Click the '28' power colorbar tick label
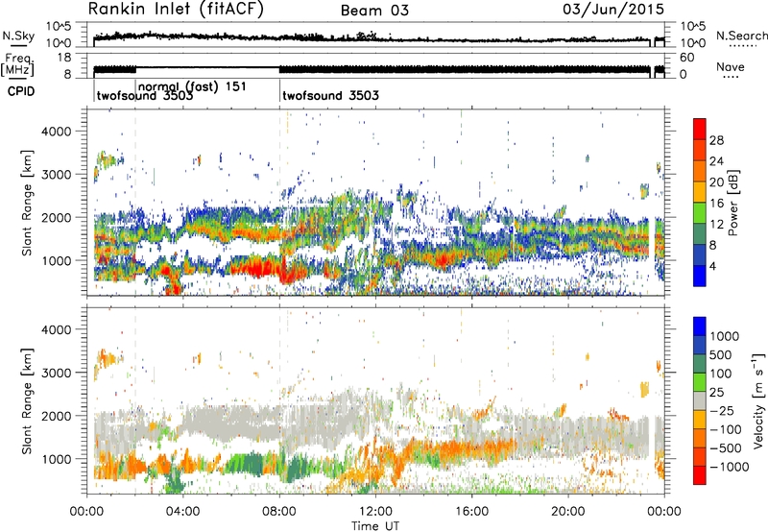Screen dimensions: 768x532 (x=716, y=140)
